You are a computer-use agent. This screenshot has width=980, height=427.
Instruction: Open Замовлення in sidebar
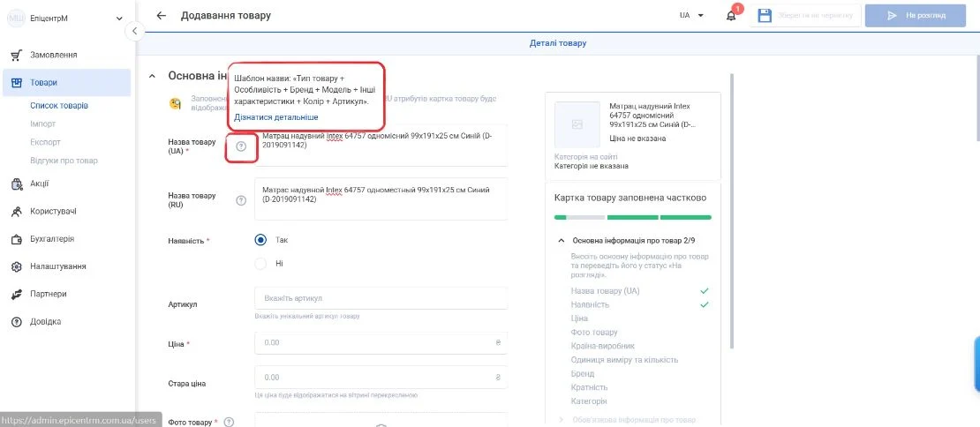(x=54, y=55)
